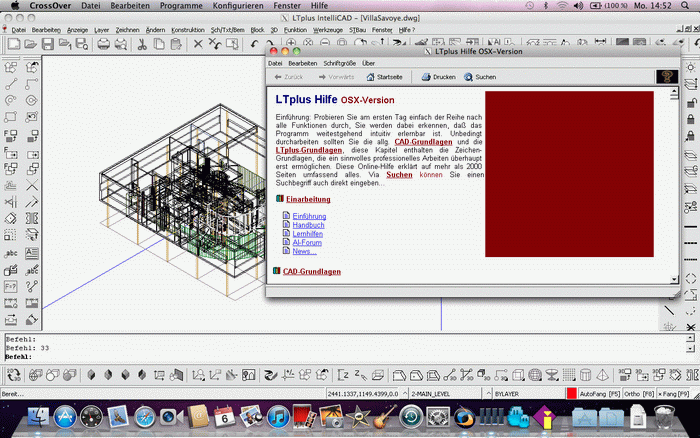Cut selection with the scissors icon

142,44
